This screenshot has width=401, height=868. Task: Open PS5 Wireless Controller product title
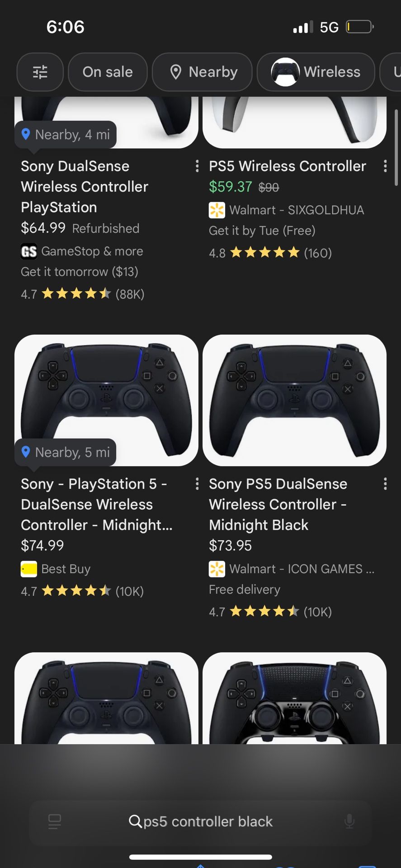point(287,166)
